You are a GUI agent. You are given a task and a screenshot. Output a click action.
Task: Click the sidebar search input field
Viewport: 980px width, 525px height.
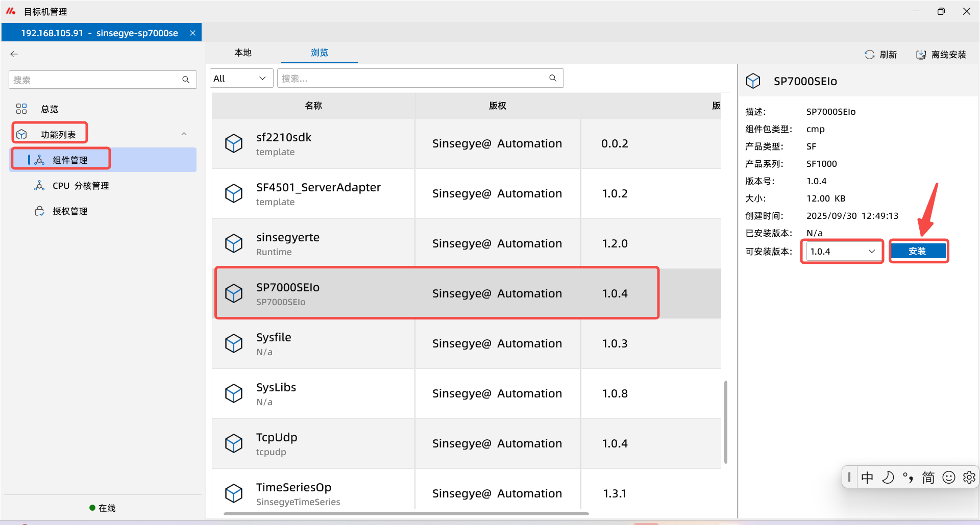(x=96, y=80)
